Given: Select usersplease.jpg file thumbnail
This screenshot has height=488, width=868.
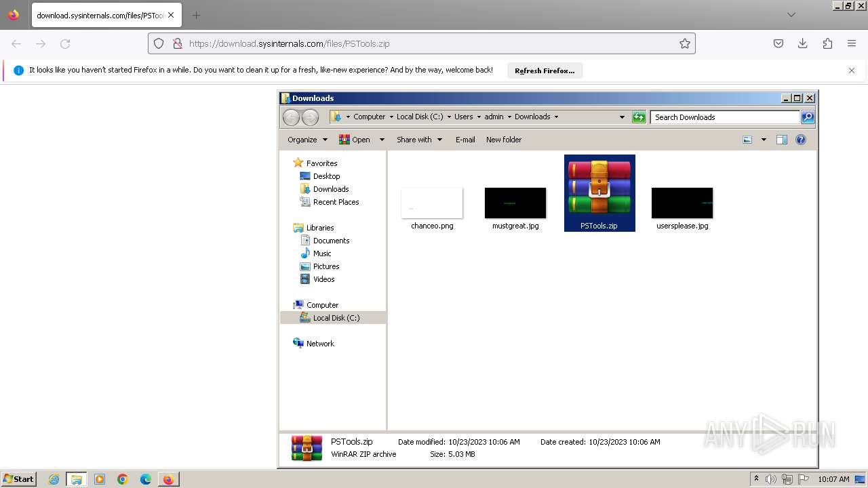Looking at the screenshot, I should [682, 203].
